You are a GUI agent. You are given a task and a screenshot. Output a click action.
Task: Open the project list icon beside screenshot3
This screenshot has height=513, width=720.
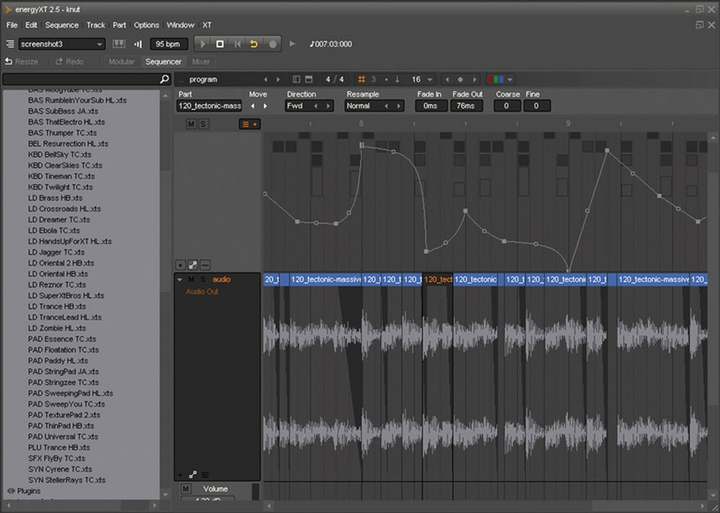tap(10, 44)
